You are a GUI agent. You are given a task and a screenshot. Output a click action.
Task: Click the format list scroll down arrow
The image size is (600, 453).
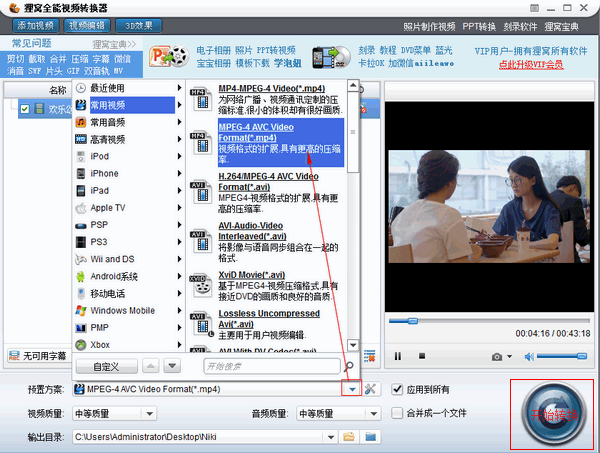[x=353, y=345]
